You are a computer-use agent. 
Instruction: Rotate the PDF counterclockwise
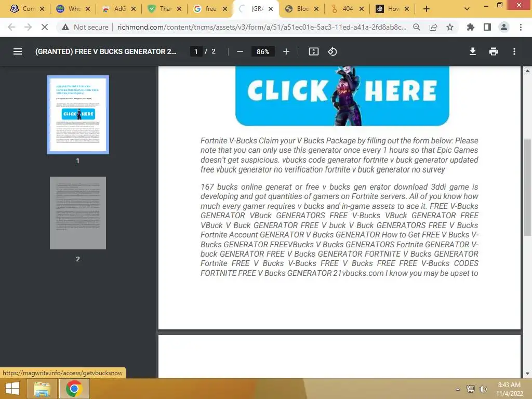click(x=332, y=51)
